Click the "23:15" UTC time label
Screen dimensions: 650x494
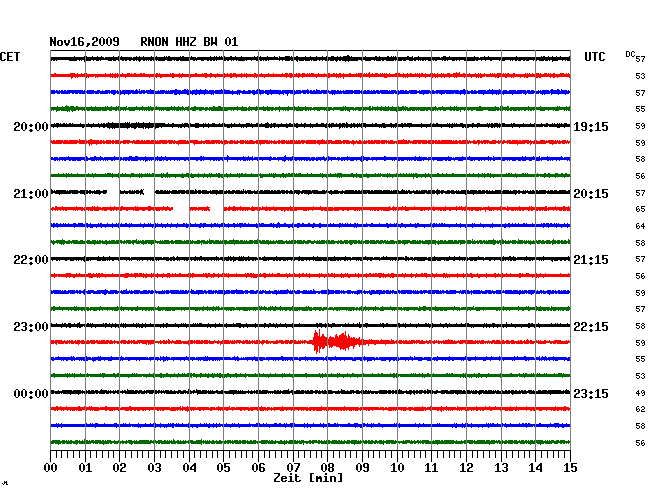(x=591, y=393)
